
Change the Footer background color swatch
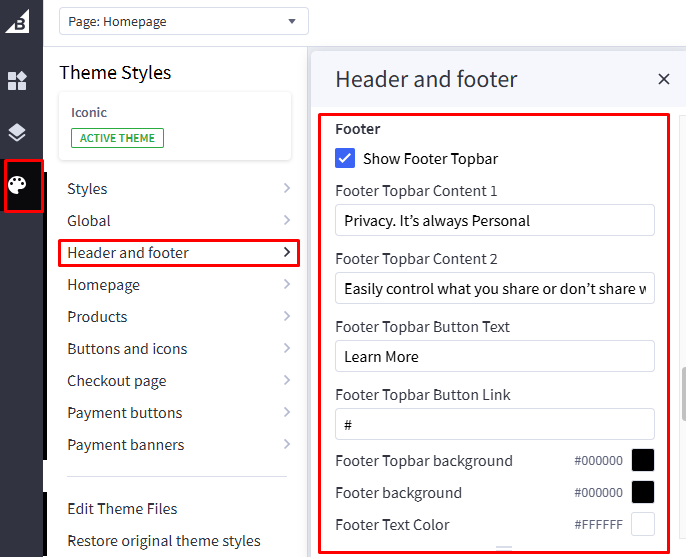(x=642, y=493)
